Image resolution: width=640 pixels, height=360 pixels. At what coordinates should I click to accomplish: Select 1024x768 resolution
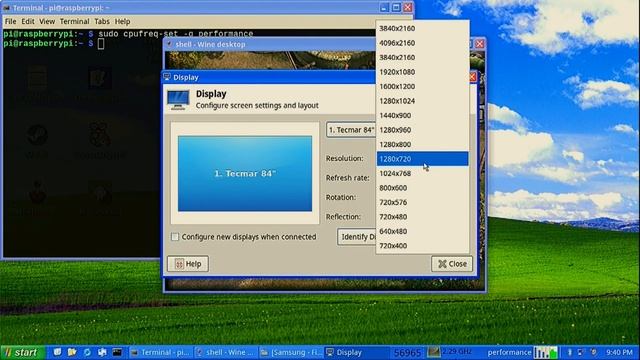pos(422,173)
